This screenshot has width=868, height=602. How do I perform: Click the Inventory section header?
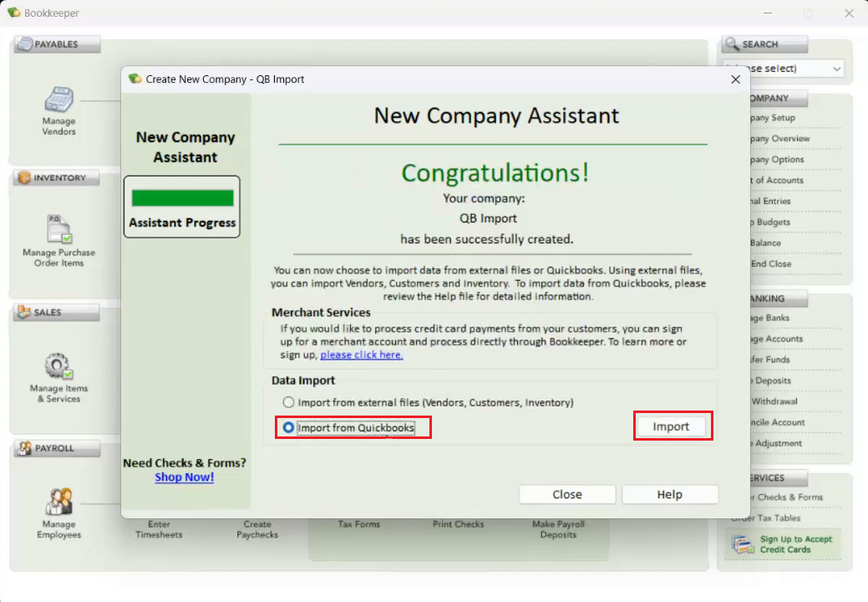tap(57, 178)
